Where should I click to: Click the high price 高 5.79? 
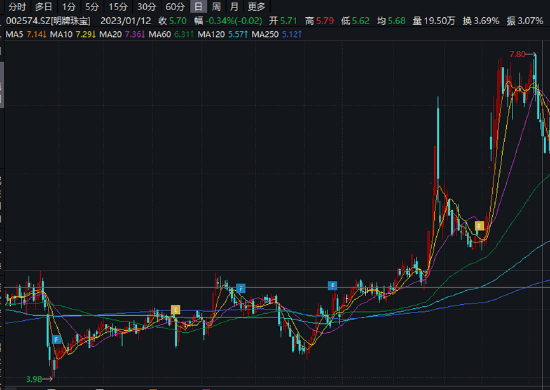(319, 21)
